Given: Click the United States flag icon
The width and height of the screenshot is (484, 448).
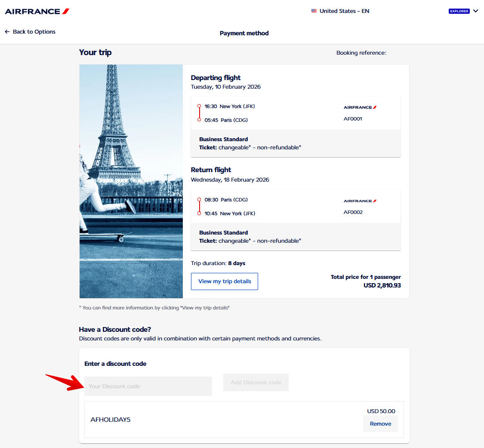Looking at the screenshot, I should (314, 11).
